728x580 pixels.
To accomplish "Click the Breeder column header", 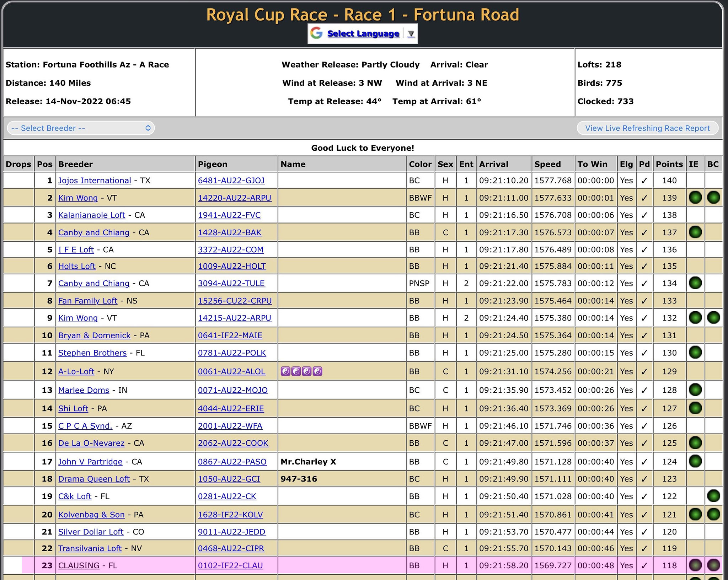I will 125,164.
